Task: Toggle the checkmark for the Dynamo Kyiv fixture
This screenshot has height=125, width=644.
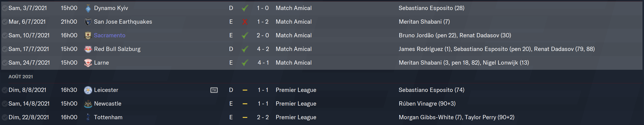Action: 5,8
